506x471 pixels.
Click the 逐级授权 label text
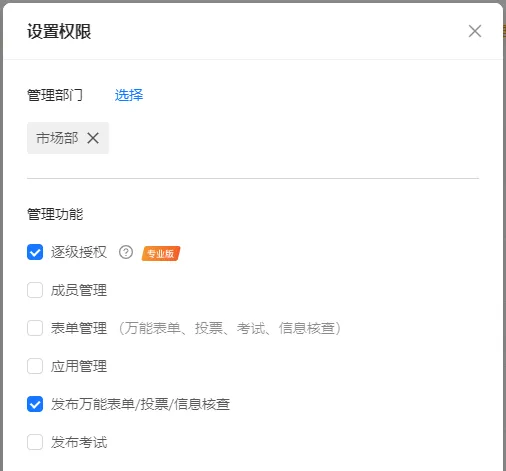pos(79,252)
